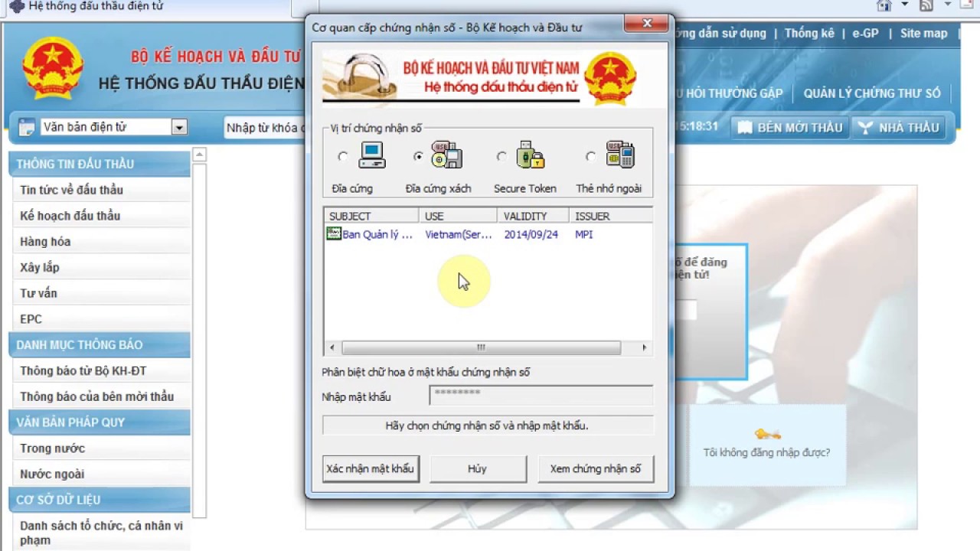The image size is (980, 551).
Task: Open the THÔNG TIN ĐẤU THẦU section header
Action: pos(100,164)
